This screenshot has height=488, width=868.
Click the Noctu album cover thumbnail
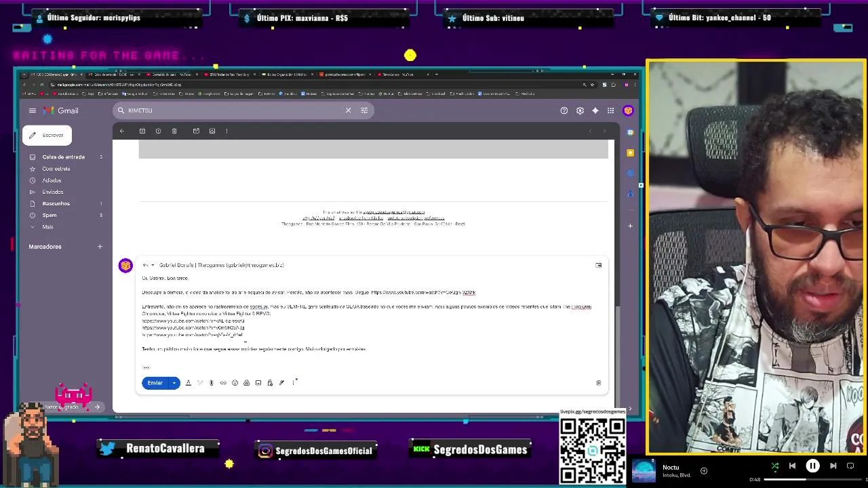point(644,471)
